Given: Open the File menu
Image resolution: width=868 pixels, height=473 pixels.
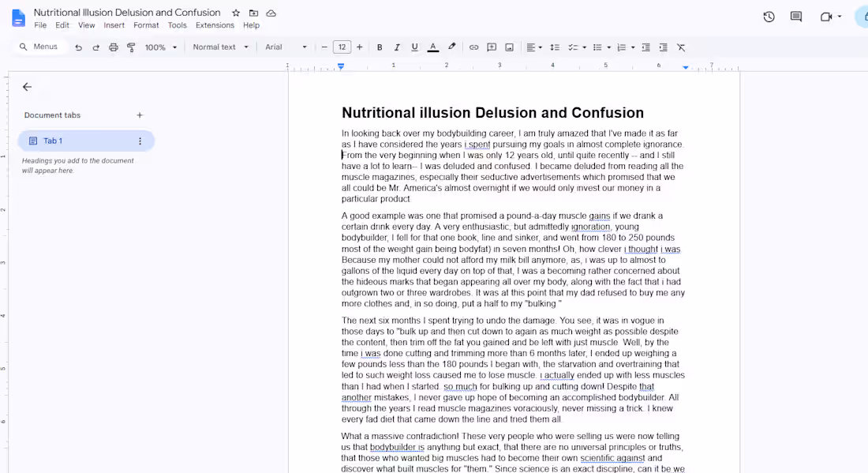Looking at the screenshot, I should 40,25.
